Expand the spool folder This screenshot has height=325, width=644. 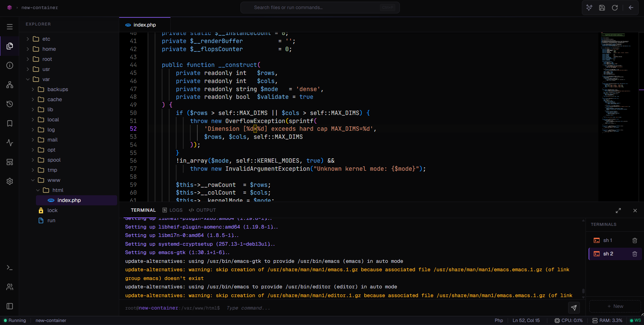tap(33, 160)
